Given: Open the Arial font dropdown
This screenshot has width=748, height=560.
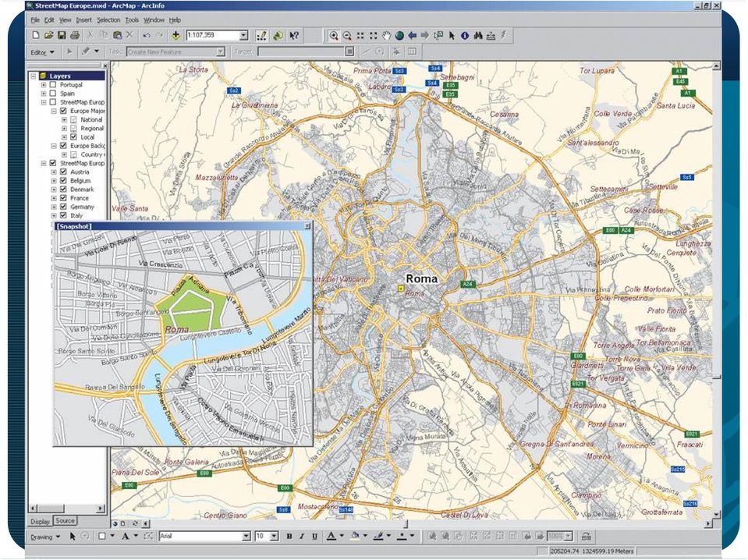Looking at the screenshot, I should tap(246, 536).
